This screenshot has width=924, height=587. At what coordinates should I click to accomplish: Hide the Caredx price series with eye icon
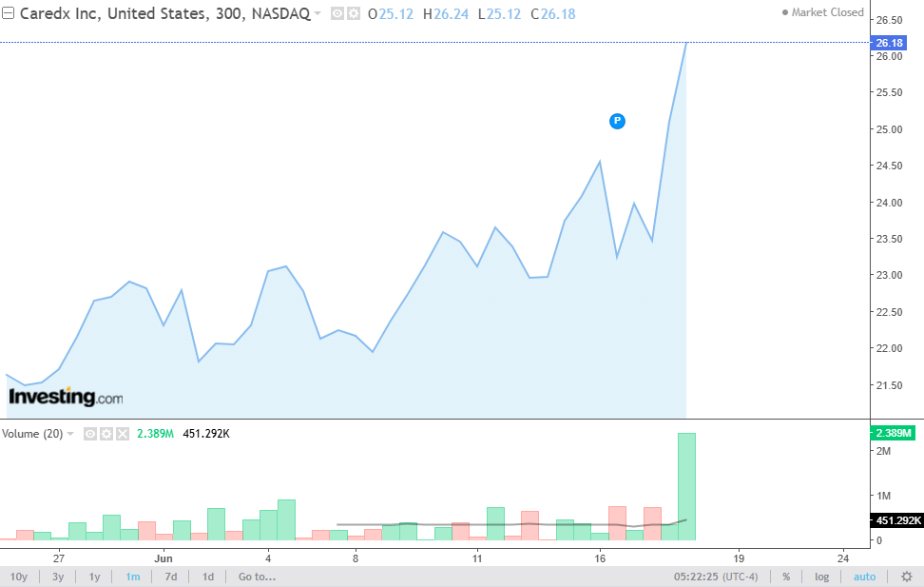click(337, 13)
